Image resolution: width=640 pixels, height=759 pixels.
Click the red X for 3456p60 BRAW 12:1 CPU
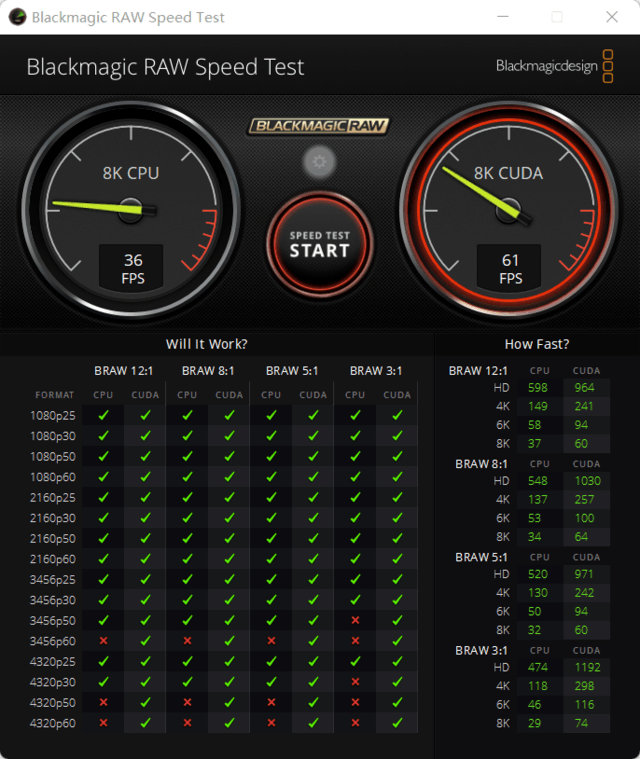[103, 641]
